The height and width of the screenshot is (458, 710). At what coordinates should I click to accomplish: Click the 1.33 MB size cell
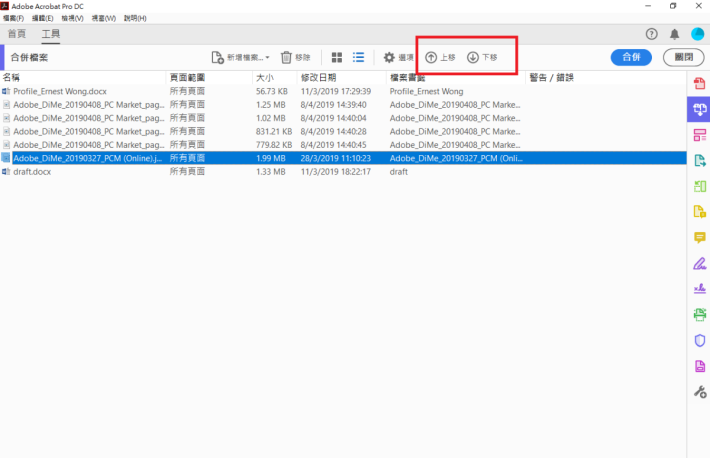(x=271, y=172)
